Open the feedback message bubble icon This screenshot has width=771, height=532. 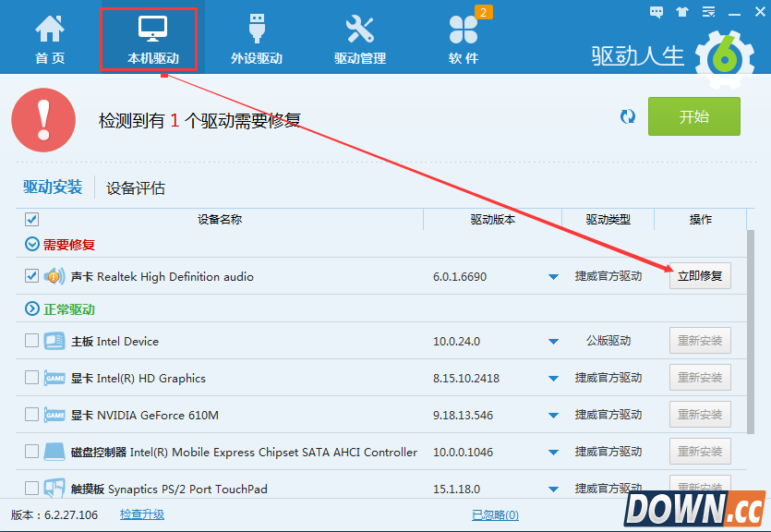(x=657, y=12)
